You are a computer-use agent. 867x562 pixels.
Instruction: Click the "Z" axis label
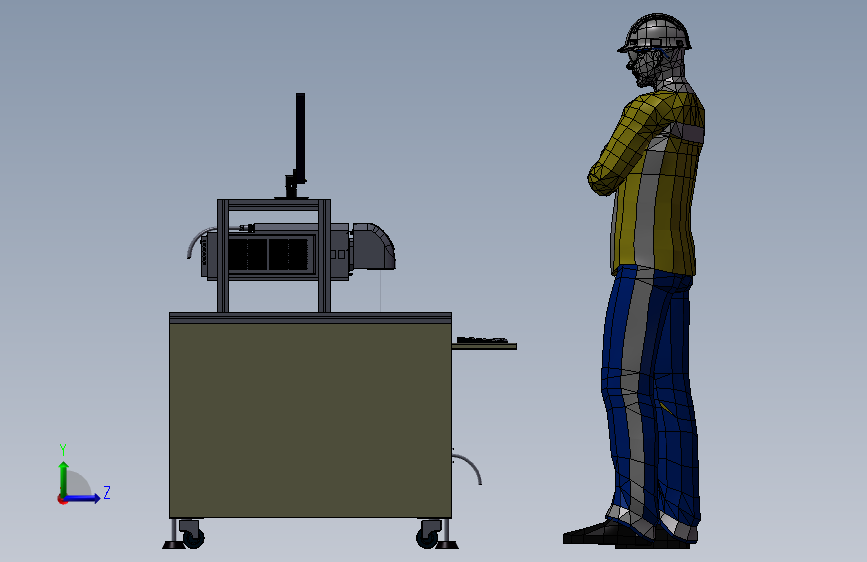pyautogui.click(x=107, y=492)
